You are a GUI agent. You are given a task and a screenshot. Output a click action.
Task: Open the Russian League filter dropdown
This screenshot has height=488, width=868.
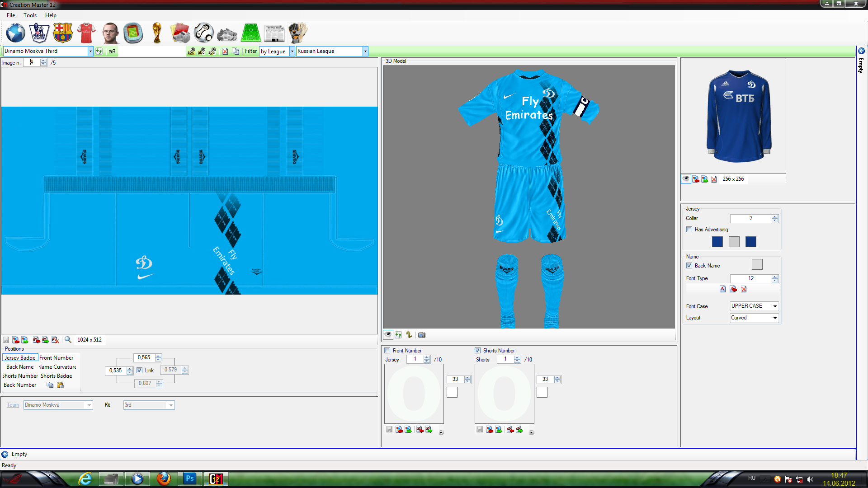click(365, 52)
